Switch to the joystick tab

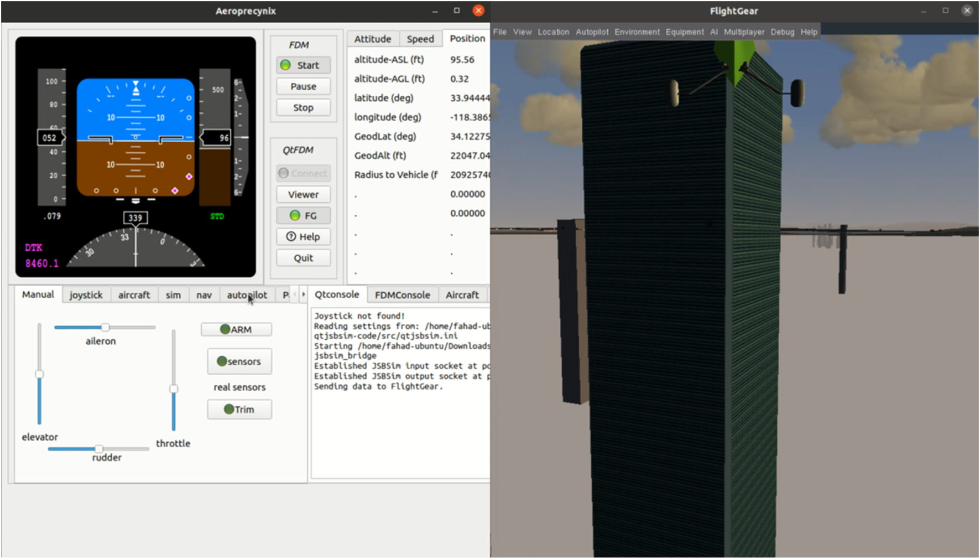coord(86,295)
